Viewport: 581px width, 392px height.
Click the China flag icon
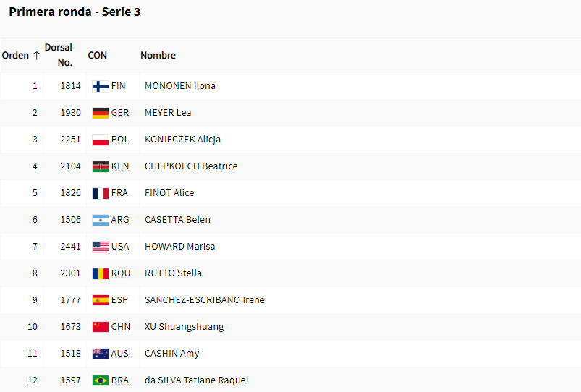[x=101, y=327]
